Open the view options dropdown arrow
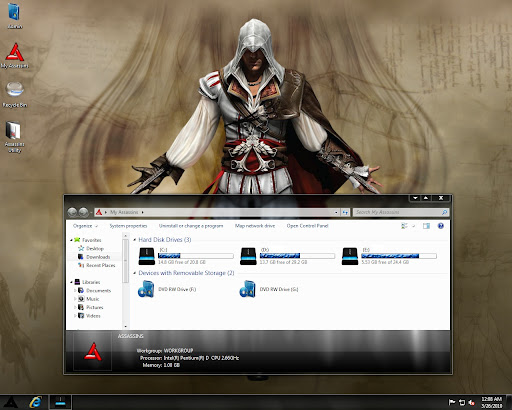The image size is (512, 410). pos(414,226)
